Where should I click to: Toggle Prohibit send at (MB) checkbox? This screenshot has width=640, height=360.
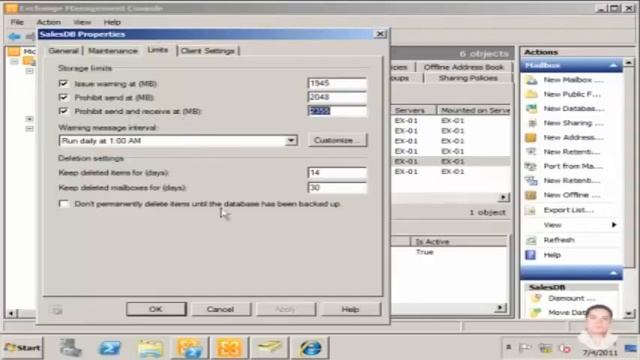63,98
